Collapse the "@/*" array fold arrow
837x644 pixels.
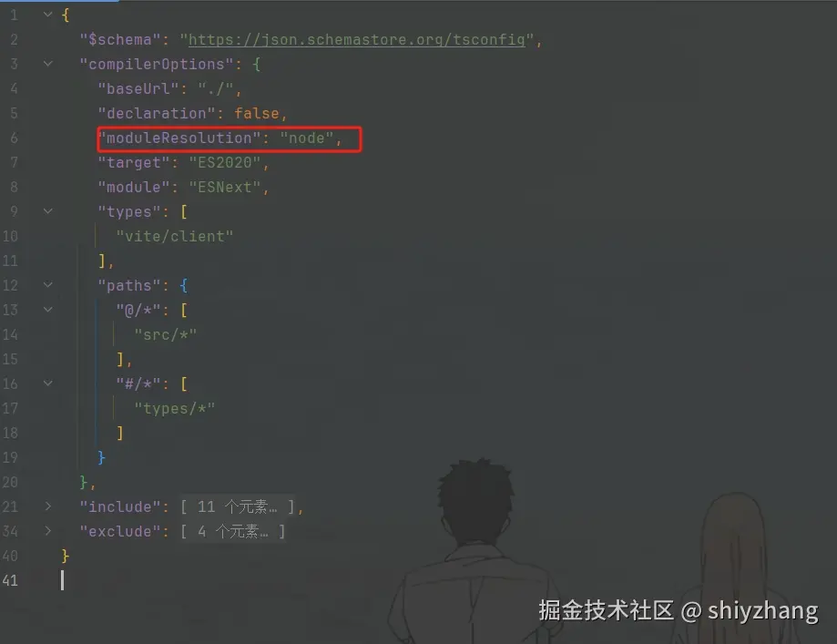(48, 310)
